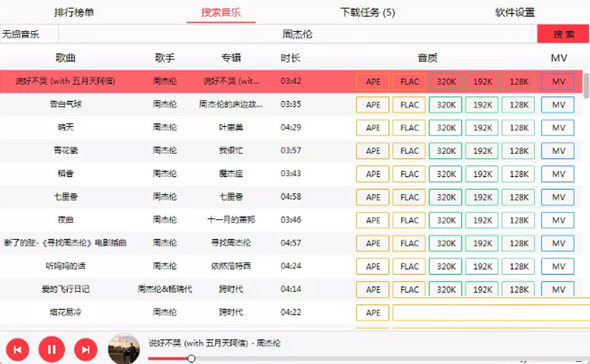The image size is (590, 364).
Task: Download APE for 说好不哭 row
Action: point(373,82)
